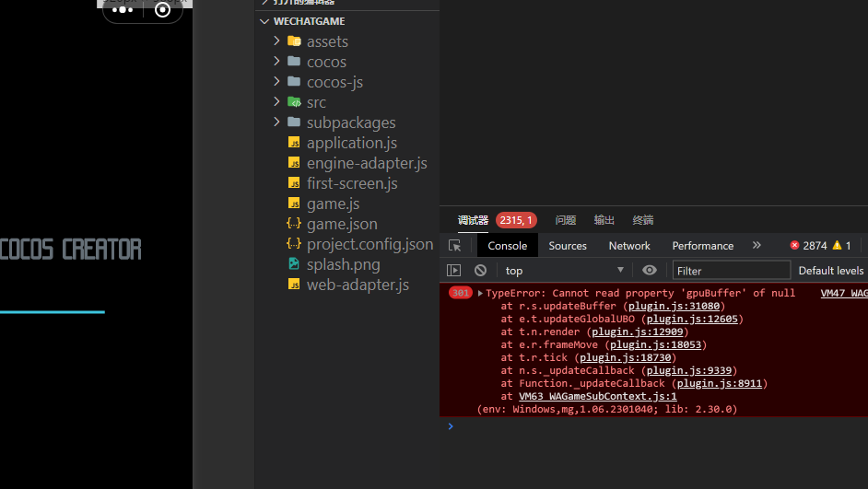Click the console Filter input field
This screenshot has width=868, height=489.
pyautogui.click(x=732, y=270)
